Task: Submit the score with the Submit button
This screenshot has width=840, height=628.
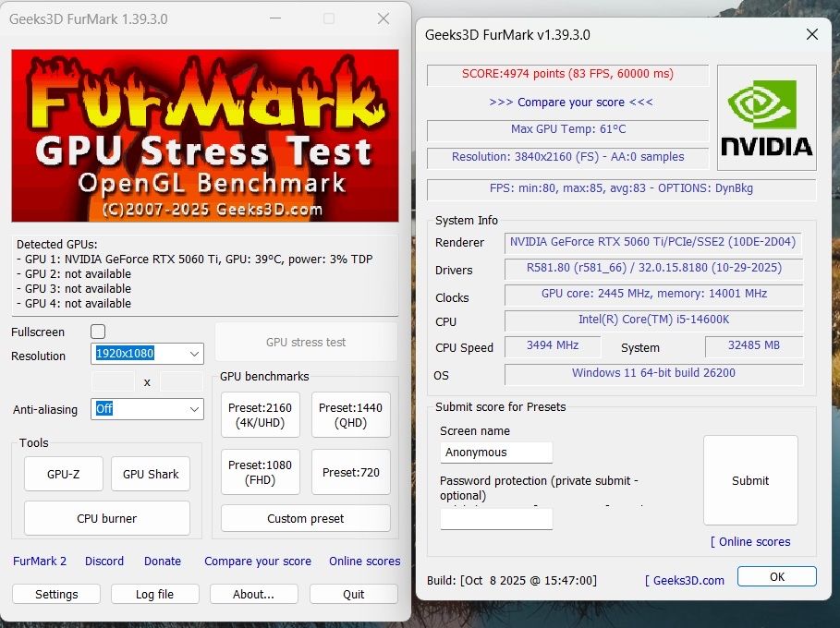Action: [x=750, y=480]
